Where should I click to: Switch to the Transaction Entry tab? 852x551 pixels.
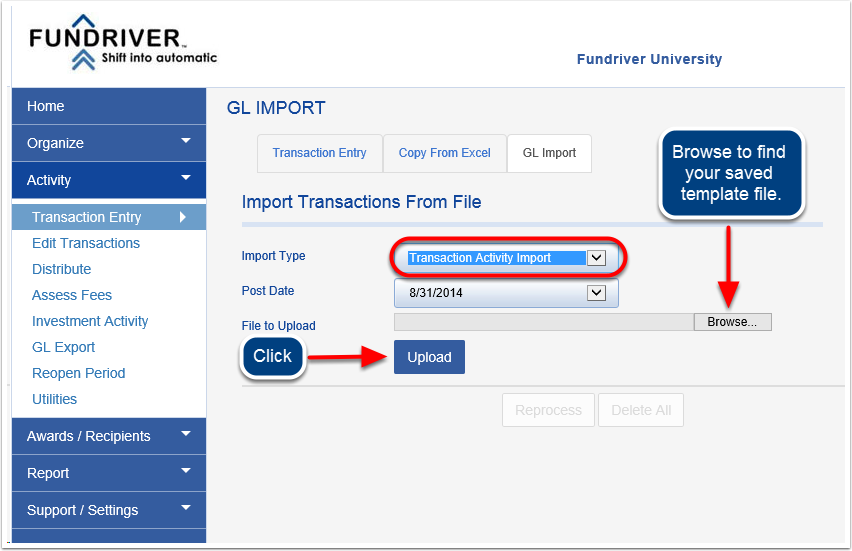320,153
